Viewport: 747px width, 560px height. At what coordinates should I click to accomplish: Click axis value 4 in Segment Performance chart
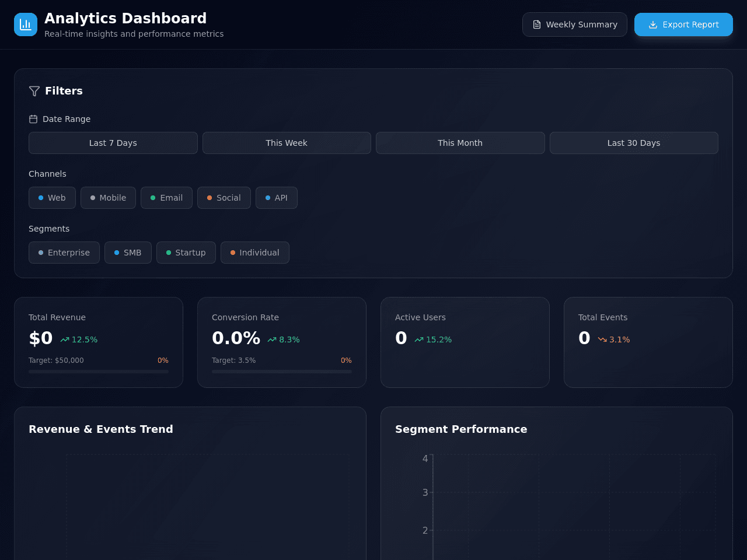coord(425,459)
